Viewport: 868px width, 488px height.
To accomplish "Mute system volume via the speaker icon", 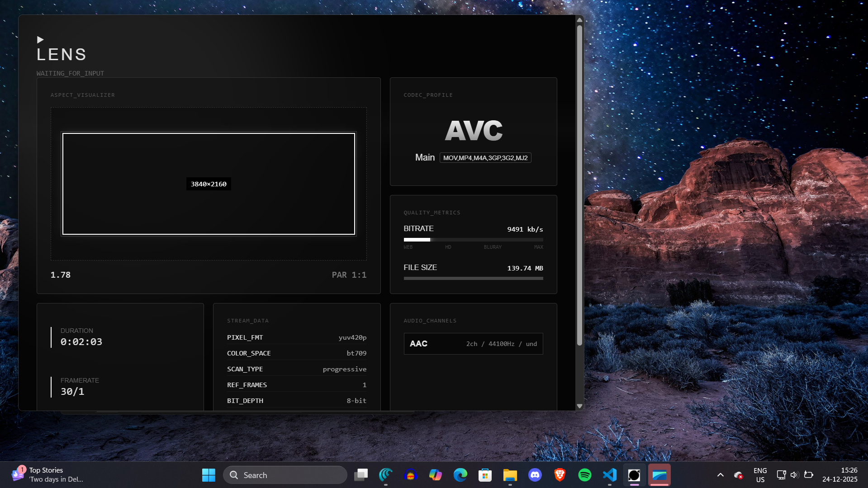I will click(794, 475).
